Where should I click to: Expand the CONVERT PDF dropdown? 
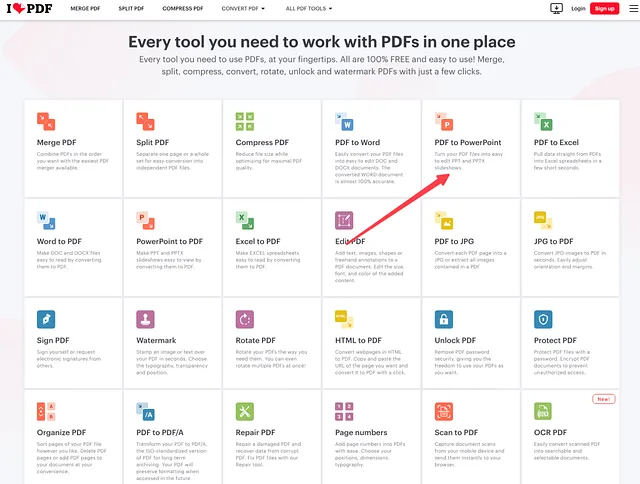(x=243, y=9)
